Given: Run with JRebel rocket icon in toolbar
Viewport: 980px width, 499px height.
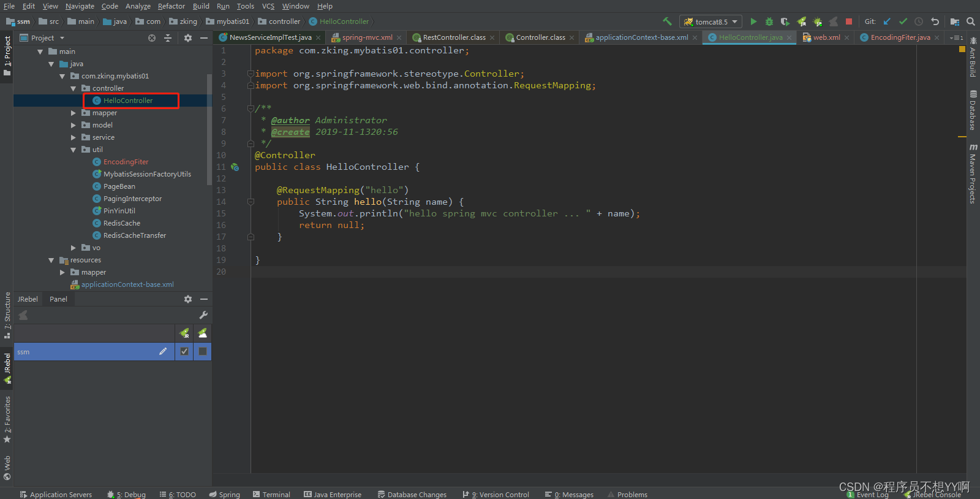Looking at the screenshot, I should 801,21.
